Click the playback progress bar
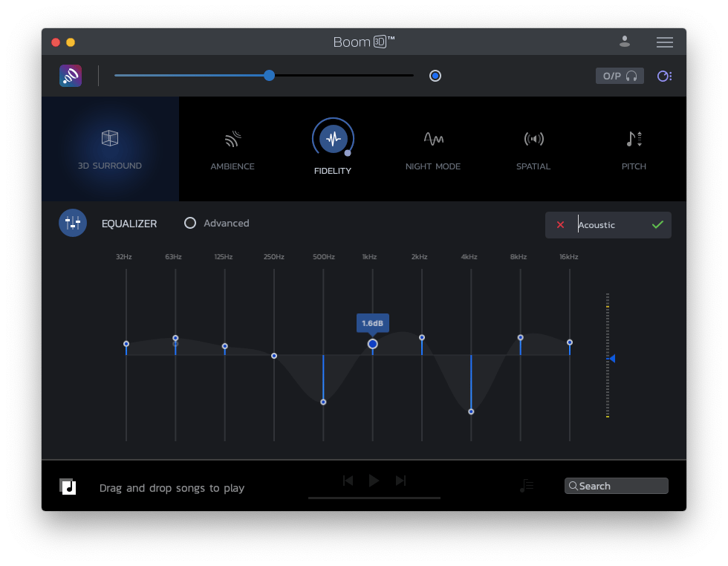This screenshot has width=728, height=566. [374, 498]
